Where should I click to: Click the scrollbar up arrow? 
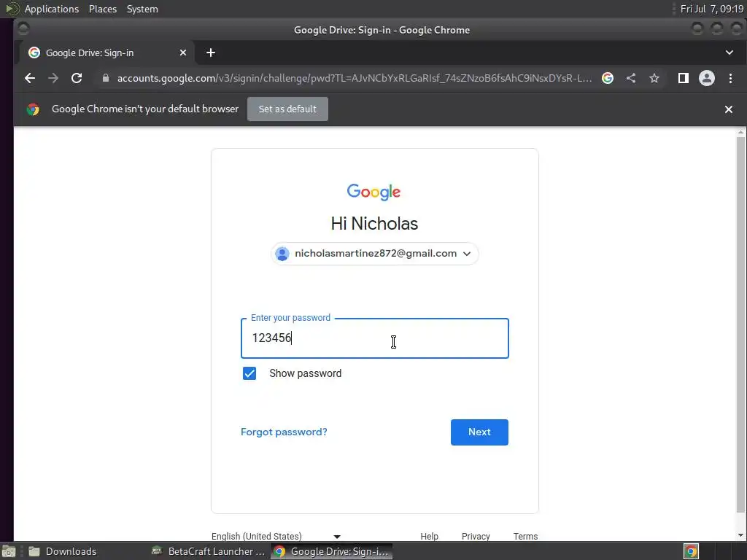point(740,132)
